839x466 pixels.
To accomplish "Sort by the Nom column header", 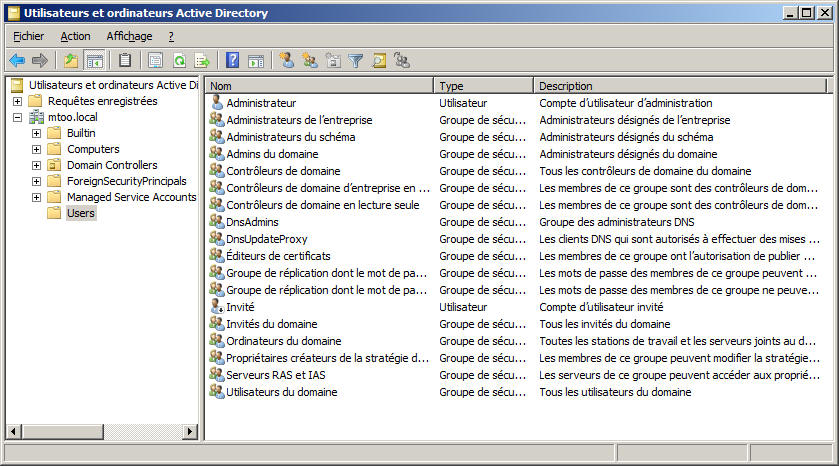I will pyautogui.click(x=319, y=86).
